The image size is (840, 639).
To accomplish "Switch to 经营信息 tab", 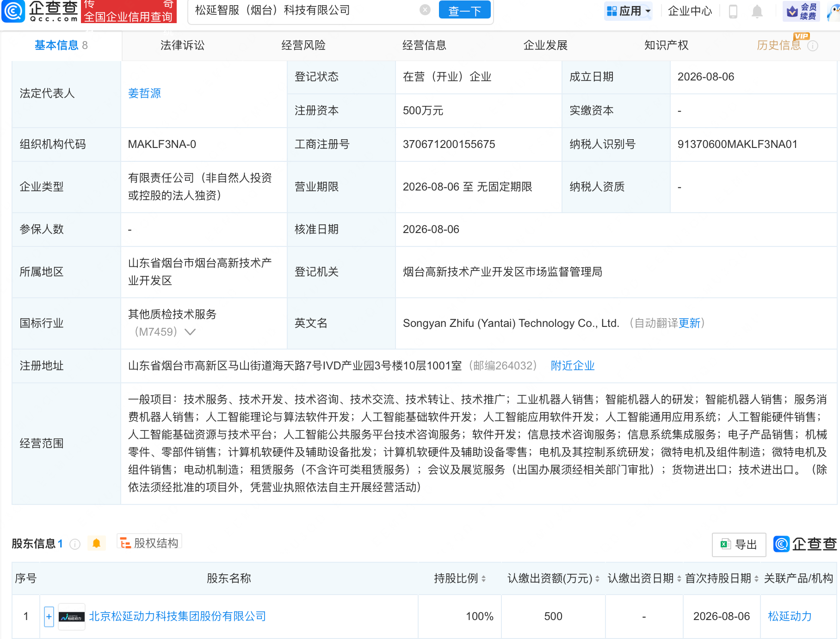I will [x=424, y=45].
